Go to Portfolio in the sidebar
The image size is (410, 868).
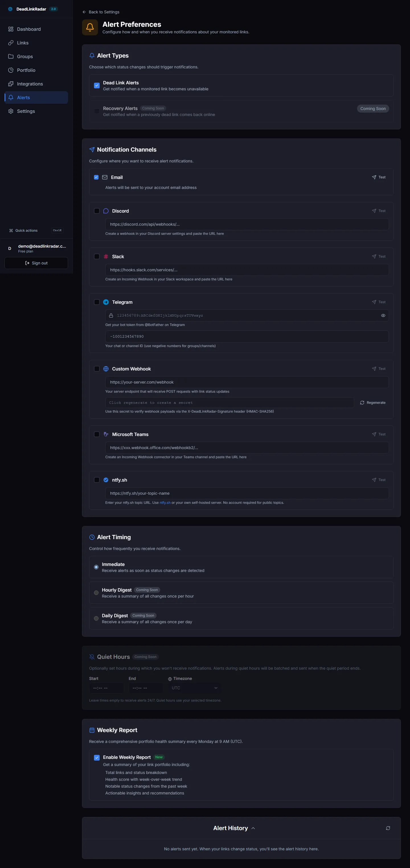pos(26,70)
